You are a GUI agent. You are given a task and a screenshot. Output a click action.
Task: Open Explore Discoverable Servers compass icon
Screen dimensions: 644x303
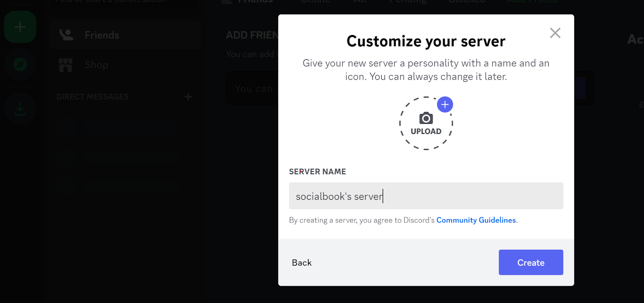20,64
